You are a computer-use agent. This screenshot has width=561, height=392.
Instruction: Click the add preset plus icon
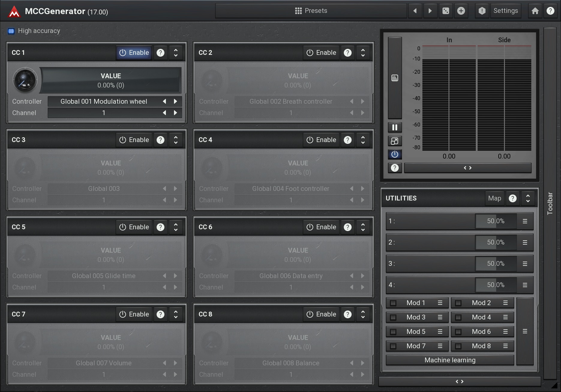[461, 11]
